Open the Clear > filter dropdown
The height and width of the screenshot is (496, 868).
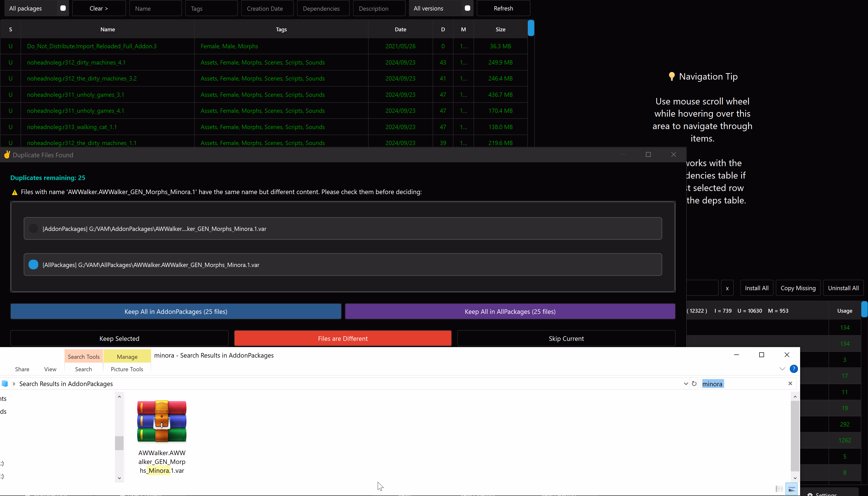[x=99, y=8]
